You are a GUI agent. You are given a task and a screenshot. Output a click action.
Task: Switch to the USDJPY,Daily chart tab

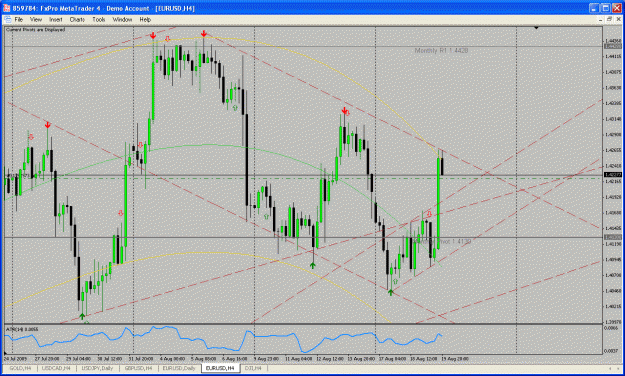click(x=97, y=368)
